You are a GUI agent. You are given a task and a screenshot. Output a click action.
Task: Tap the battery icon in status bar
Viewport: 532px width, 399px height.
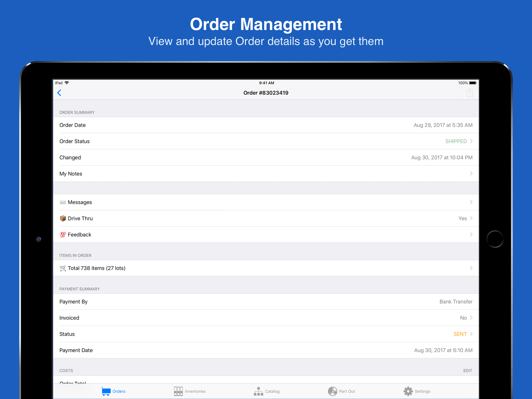[473, 83]
